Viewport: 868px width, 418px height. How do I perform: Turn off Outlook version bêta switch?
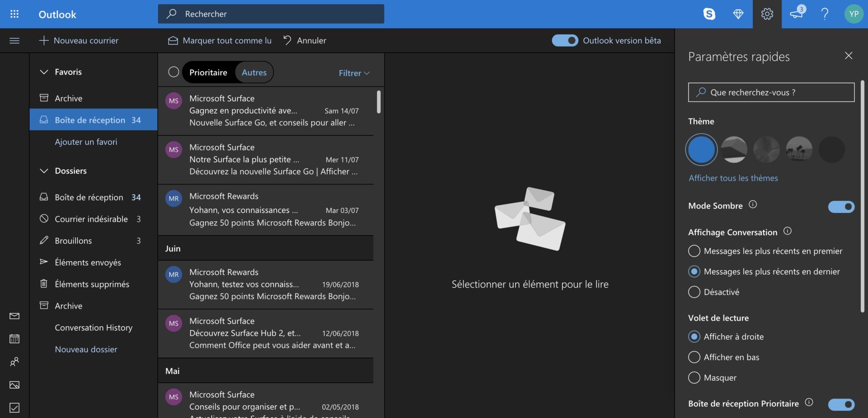coord(565,41)
